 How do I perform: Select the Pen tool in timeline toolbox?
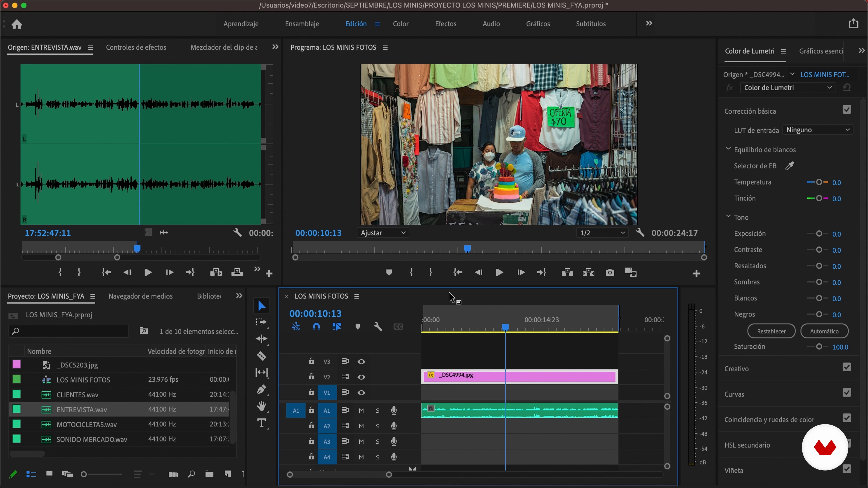tap(262, 390)
